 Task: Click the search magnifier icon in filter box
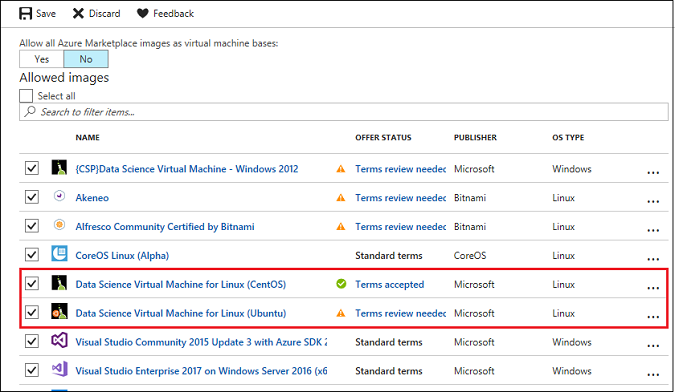point(30,111)
